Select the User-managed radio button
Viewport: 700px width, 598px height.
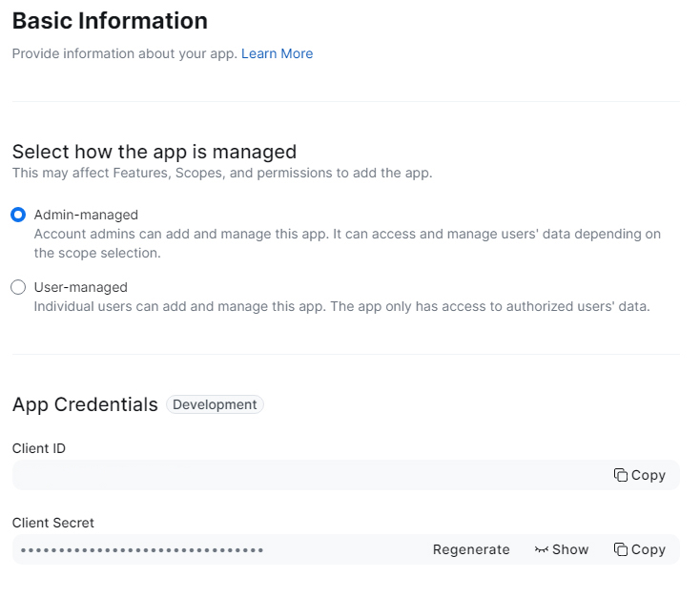(18, 287)
